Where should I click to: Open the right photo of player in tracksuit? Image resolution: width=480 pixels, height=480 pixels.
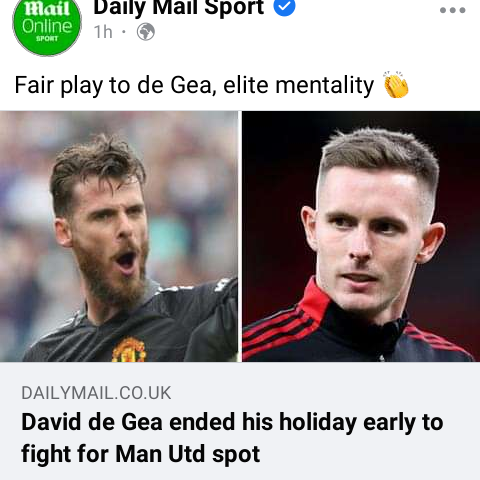tap(361, 236)
